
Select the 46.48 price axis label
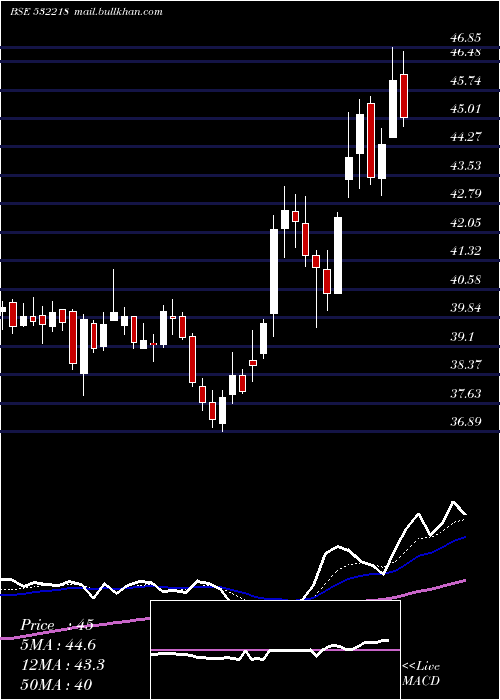pyautogui.click(x=466, y=52)
